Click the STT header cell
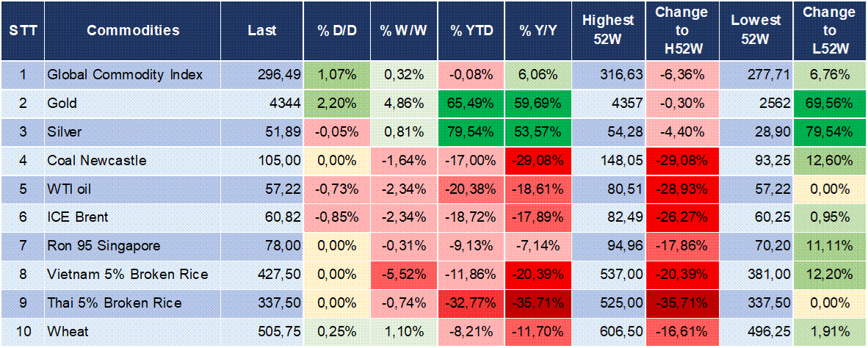This screenshot has width=868, height=348. pos(23,31)
